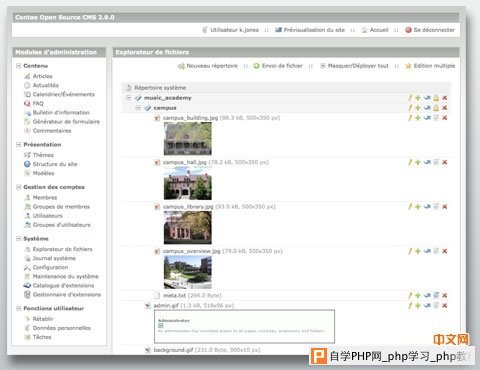Delete campus_library.jpg with red X icon
The image size is (480, 370).
click(x=445, y=206)
